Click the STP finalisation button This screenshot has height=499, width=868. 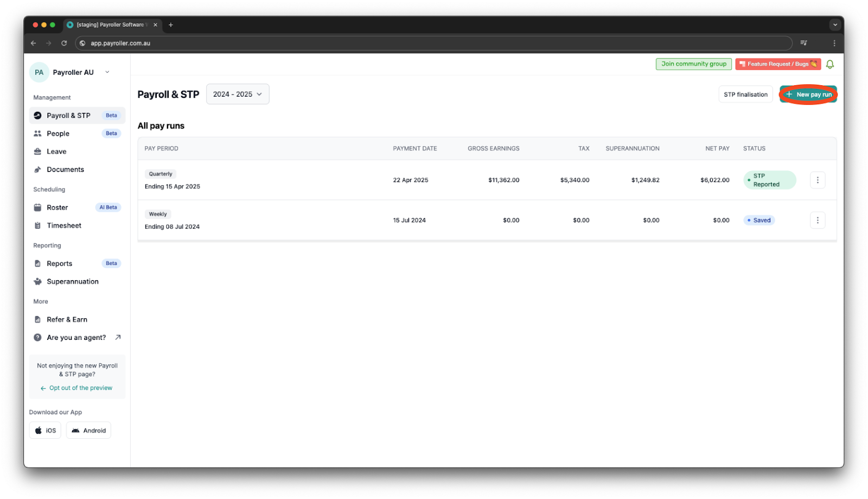click(x=745, y=94)
